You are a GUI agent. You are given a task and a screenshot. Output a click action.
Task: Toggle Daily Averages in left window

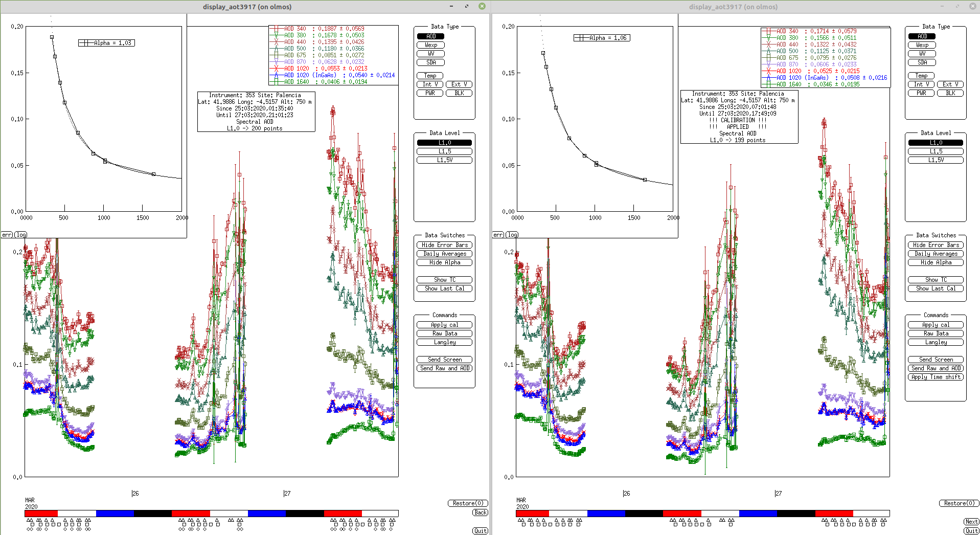click(444, 254)
